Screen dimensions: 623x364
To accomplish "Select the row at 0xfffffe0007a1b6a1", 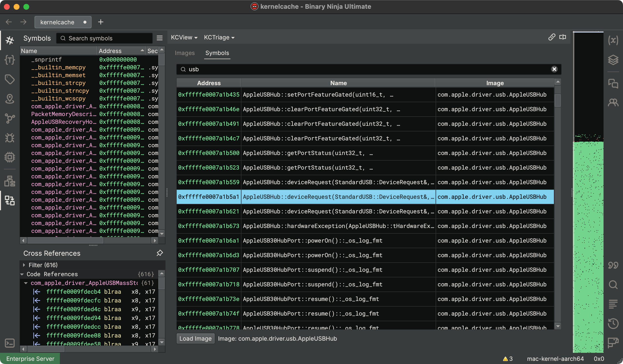I will pyautogui.click(x=365, y=240).
